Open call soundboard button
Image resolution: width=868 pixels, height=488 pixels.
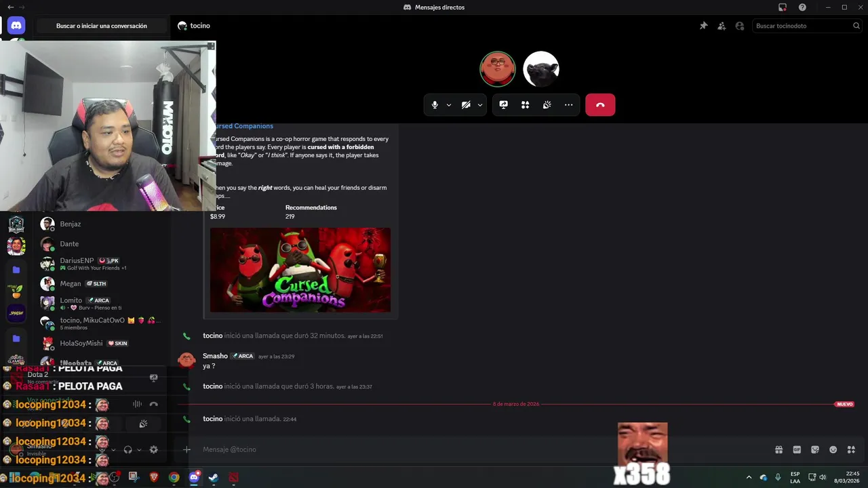click(547, 105)
